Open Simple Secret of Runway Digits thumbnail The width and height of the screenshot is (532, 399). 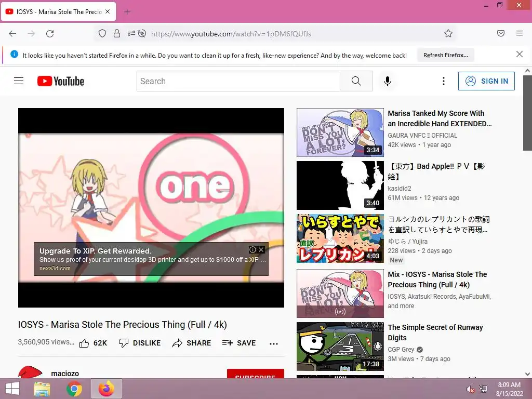[340, 347]
